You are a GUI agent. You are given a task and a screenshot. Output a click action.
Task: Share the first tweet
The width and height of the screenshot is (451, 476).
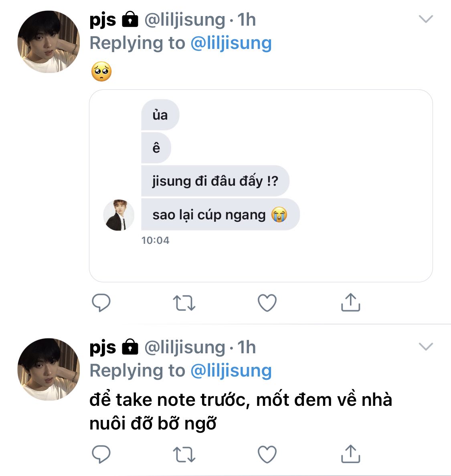point(350,302)
